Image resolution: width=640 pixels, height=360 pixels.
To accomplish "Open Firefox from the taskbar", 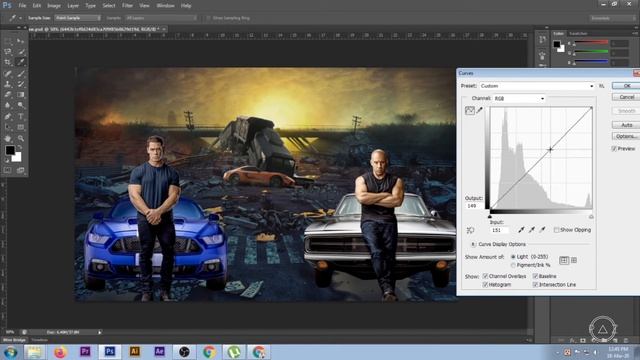I will (x=60, y=351).
